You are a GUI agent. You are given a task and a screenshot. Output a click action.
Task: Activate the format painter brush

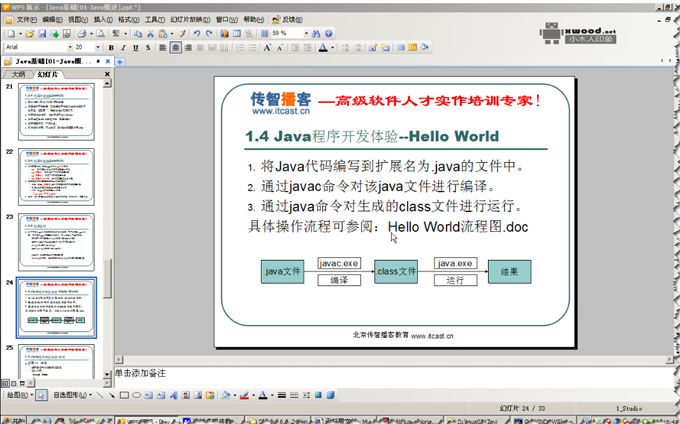[182, 34]
